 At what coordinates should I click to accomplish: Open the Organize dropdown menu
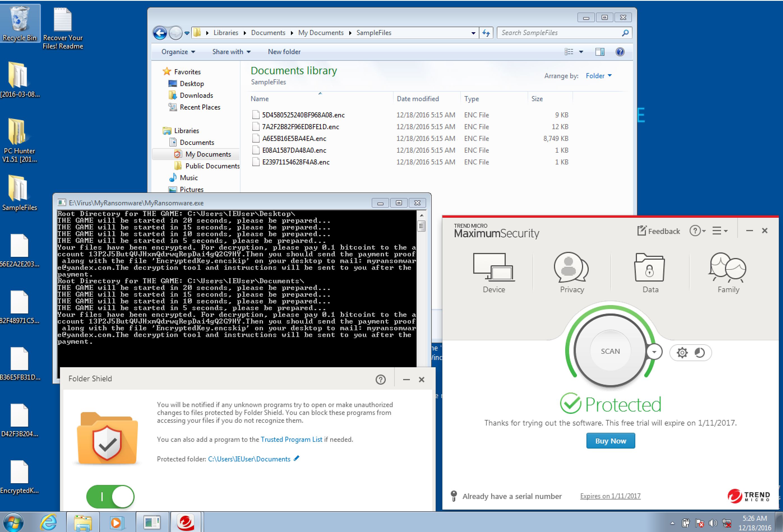[178, 52]
